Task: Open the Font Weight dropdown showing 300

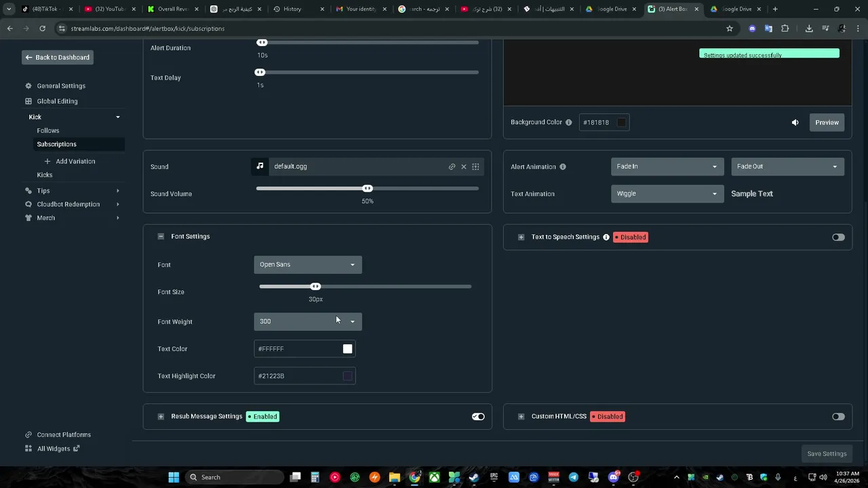Action: click(308, 321)
